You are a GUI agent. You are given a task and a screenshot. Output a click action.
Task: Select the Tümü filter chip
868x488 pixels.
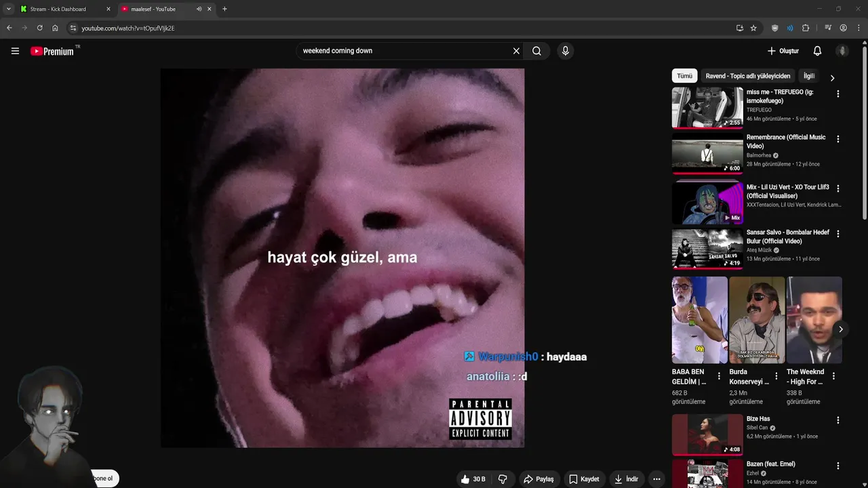tap(685, 76)
